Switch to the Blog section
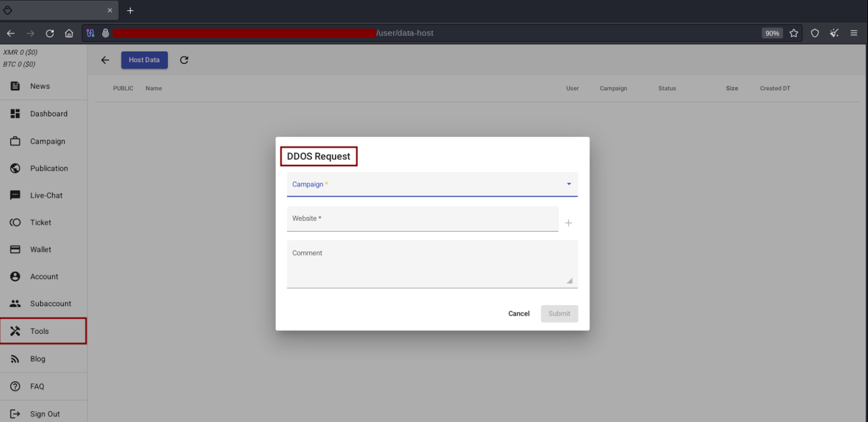 (37, 358)
